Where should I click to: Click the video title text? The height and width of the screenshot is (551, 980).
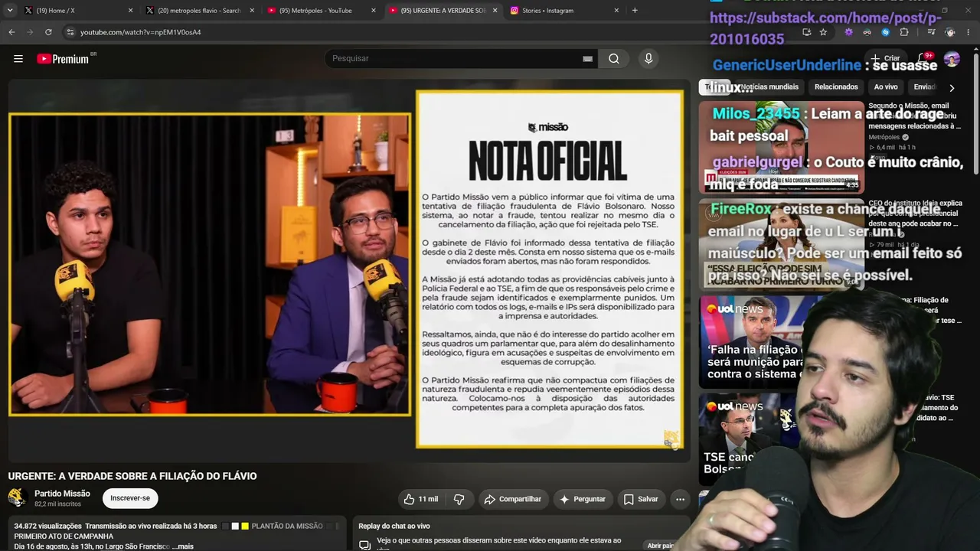(x=132, y=476)
